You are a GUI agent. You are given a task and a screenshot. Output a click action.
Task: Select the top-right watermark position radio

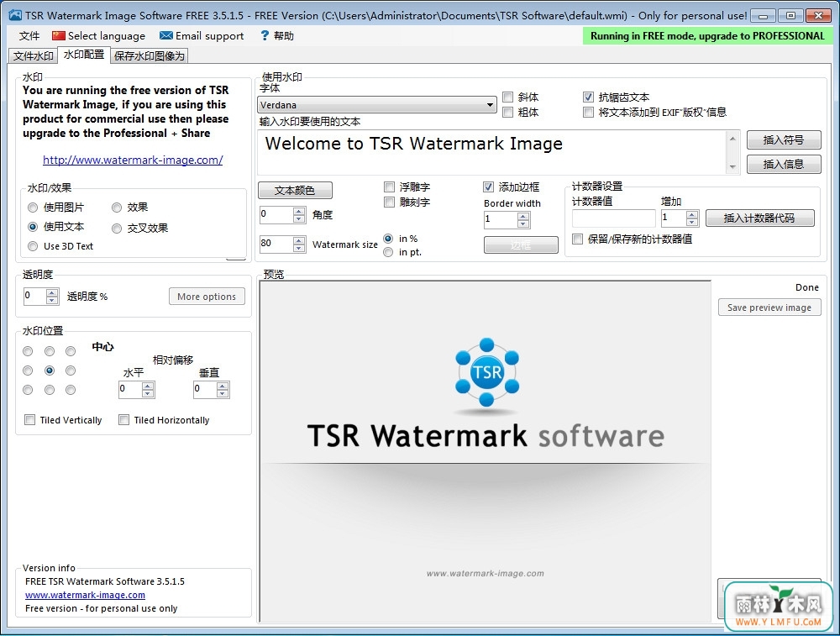click(x=71, y=351)
